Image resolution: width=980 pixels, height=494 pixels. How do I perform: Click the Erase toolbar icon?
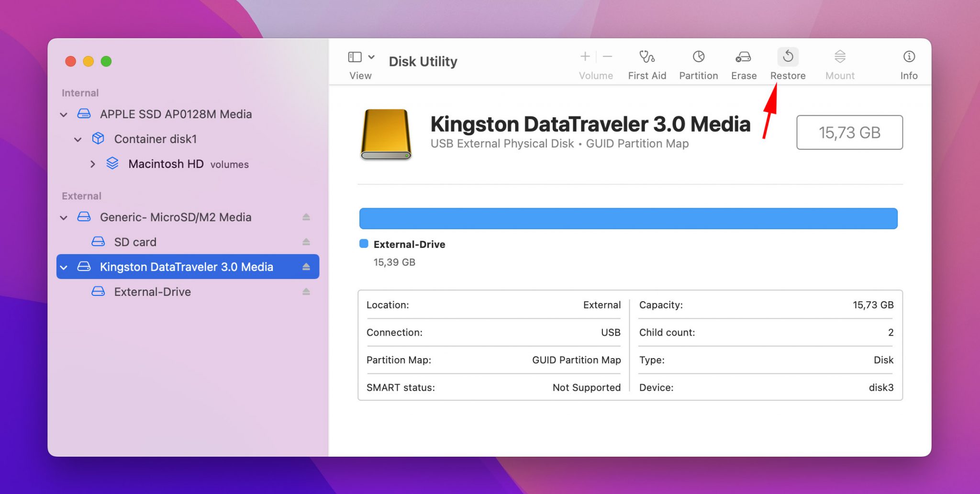click(743, 57)
